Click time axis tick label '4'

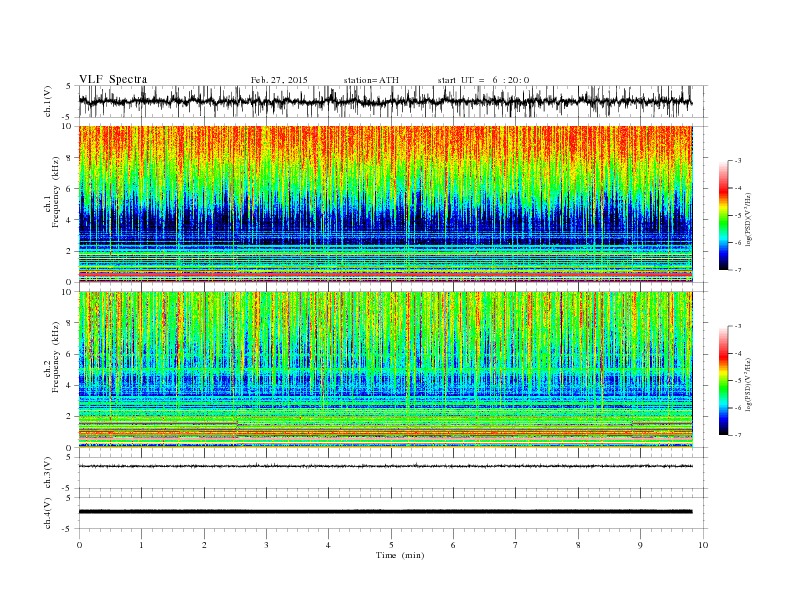click(x=328, y=545)
